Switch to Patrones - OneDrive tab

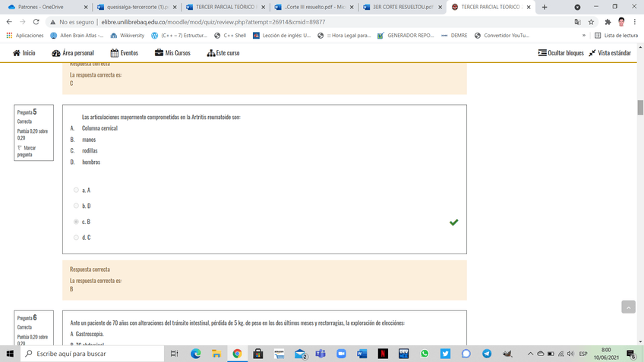coord(46,7)
